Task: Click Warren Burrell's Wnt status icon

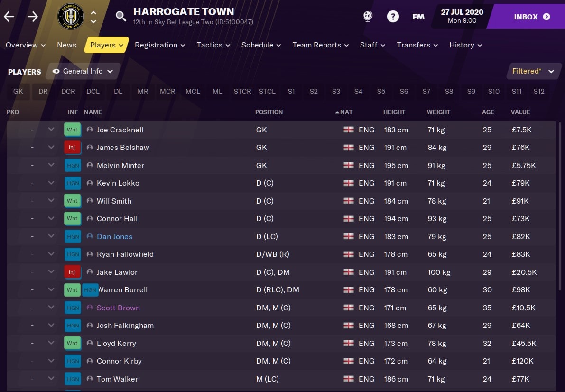Action: pyautogui.click(x=72, y=289)
